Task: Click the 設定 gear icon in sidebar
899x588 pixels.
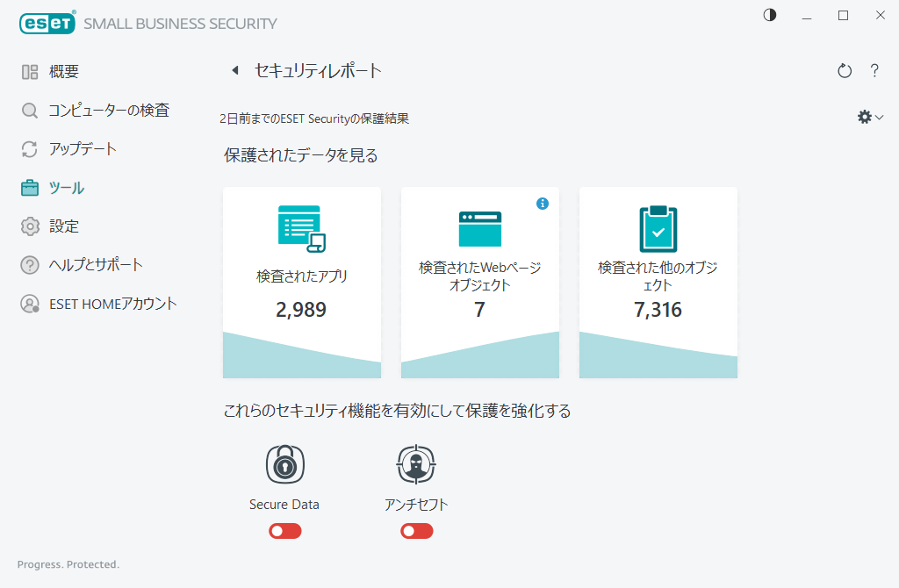Action: point(29,226)
